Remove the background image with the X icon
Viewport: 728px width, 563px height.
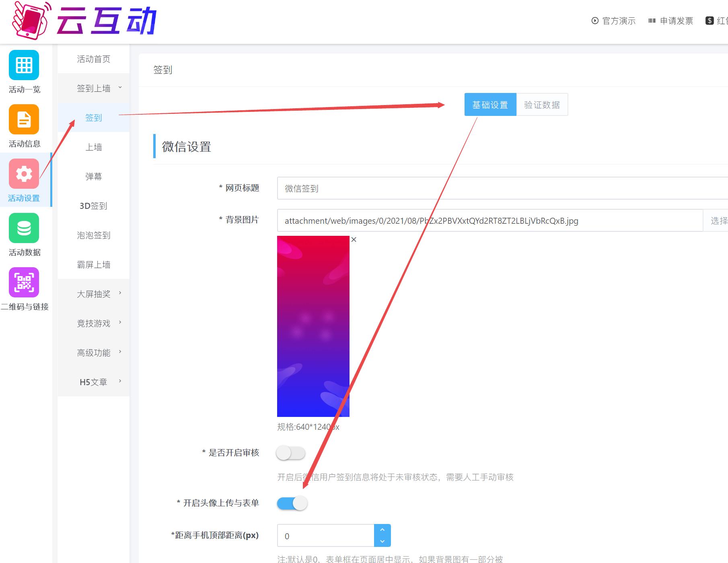pyautogui.click(x=354, y=239)
